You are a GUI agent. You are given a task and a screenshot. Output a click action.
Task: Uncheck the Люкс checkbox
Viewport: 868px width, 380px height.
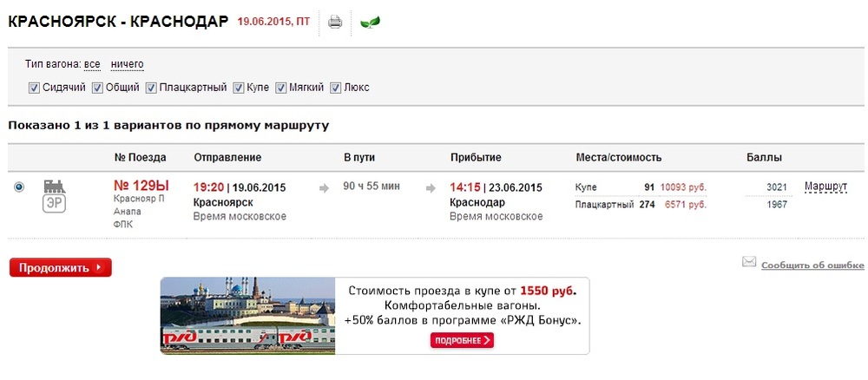335,88
